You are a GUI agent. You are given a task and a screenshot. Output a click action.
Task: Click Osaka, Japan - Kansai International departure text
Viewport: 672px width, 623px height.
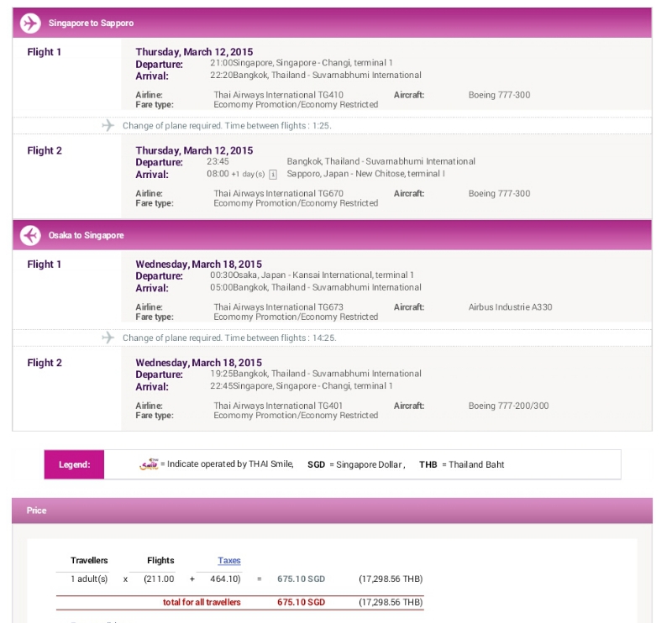[323, 275]
